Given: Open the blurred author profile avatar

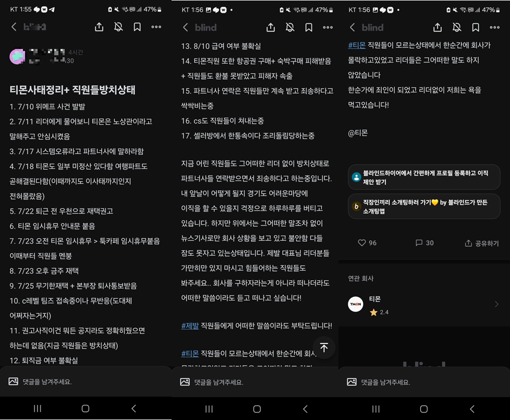Looking at the screenshot, I should click(x=17, y=57).
